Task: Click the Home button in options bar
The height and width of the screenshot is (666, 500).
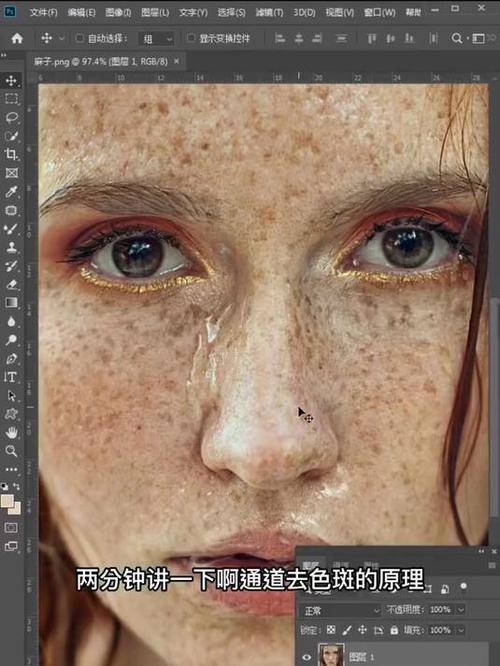Action: coord(17,39)
